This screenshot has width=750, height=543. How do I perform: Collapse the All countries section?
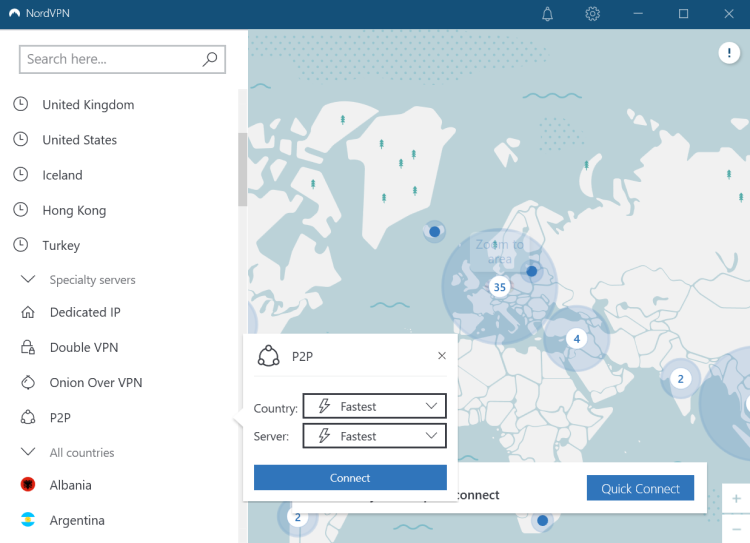tap(28, 452)
